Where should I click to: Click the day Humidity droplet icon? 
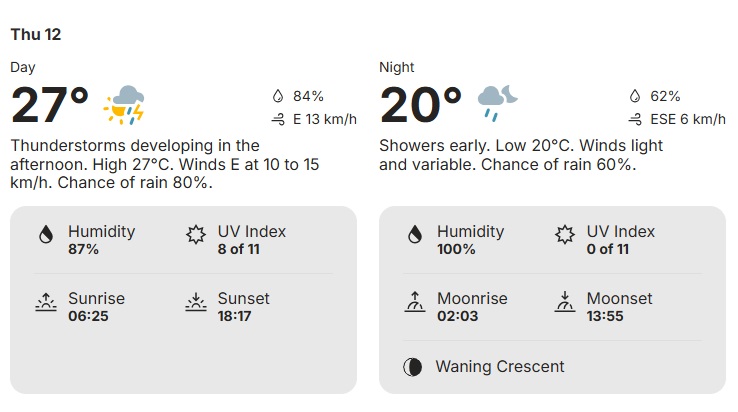click(x=45, y=235)
